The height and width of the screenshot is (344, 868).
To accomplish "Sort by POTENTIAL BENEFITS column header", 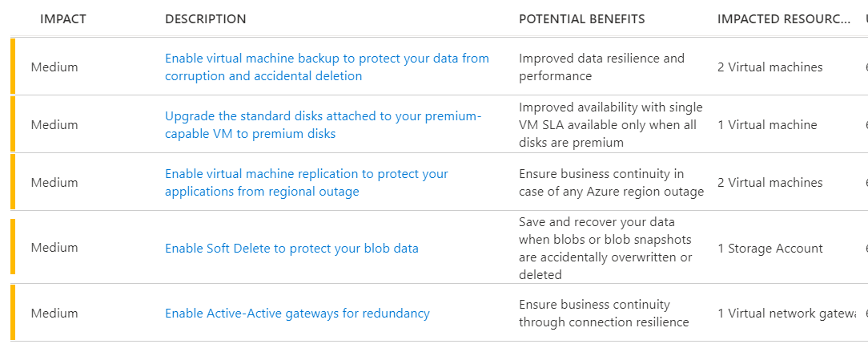I will pos(581,18).
